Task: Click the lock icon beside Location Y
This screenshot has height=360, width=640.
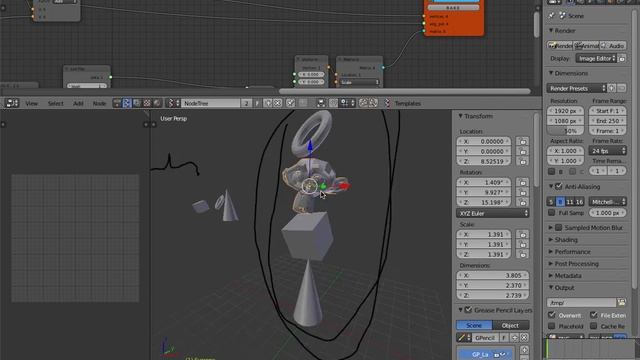Action: [x=522, y=151]
